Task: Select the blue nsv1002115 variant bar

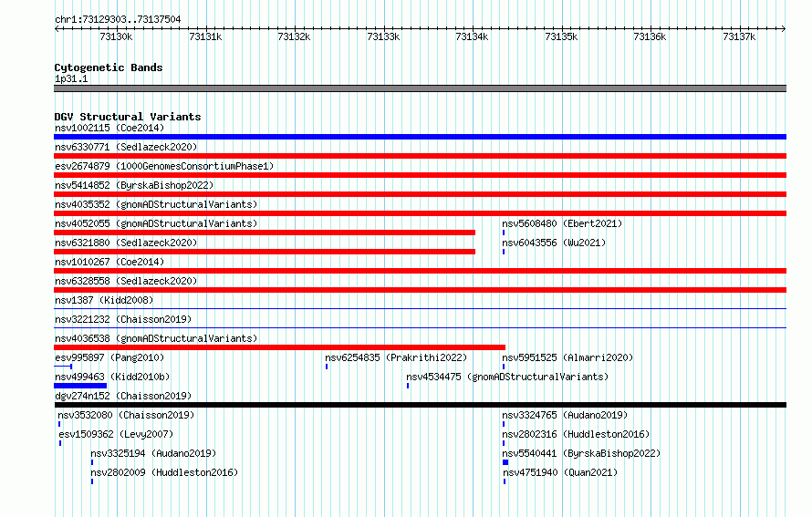Action: [x=420, y=137]
